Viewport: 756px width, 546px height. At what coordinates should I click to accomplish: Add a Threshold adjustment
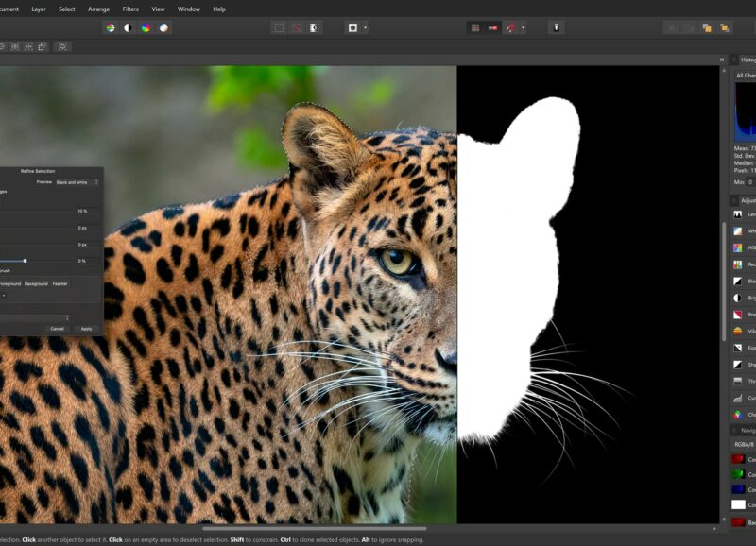(738, 382)
